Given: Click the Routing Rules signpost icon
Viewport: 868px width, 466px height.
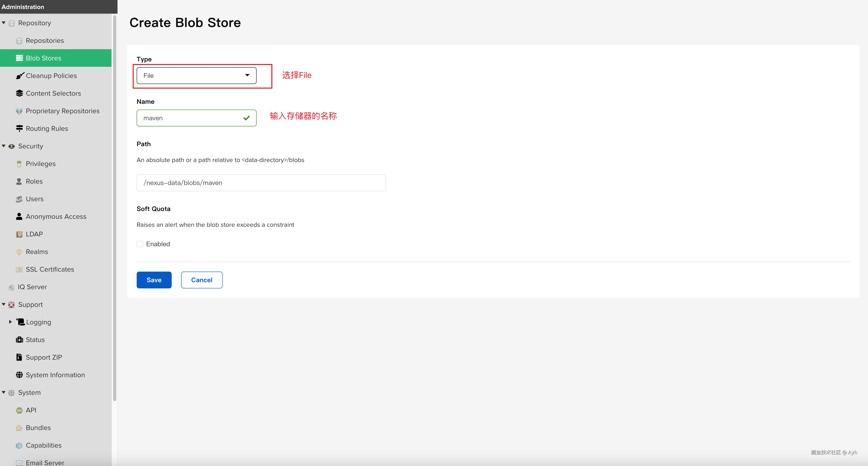Looking at the screenshot, I should coord(20,128).
